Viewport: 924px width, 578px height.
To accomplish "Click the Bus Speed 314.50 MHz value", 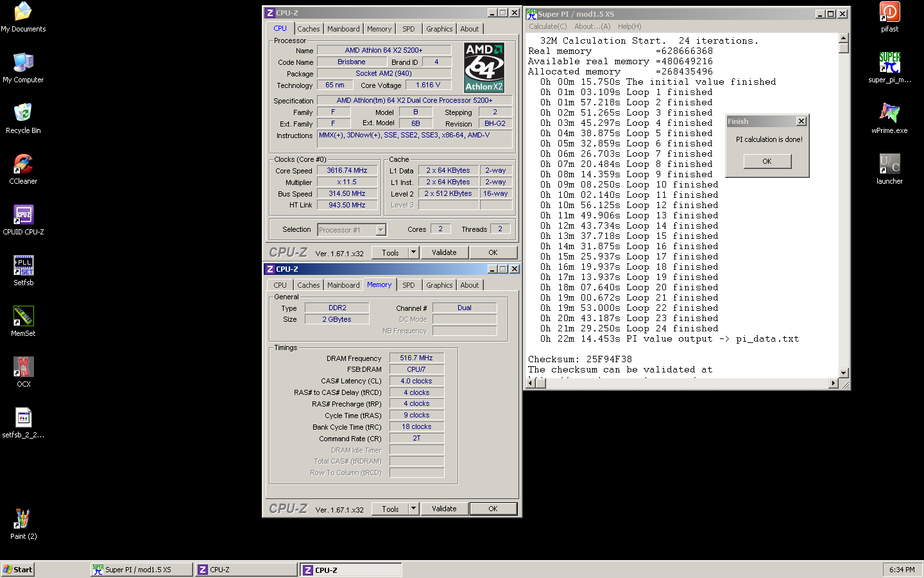I will click(x=347, y=193).
